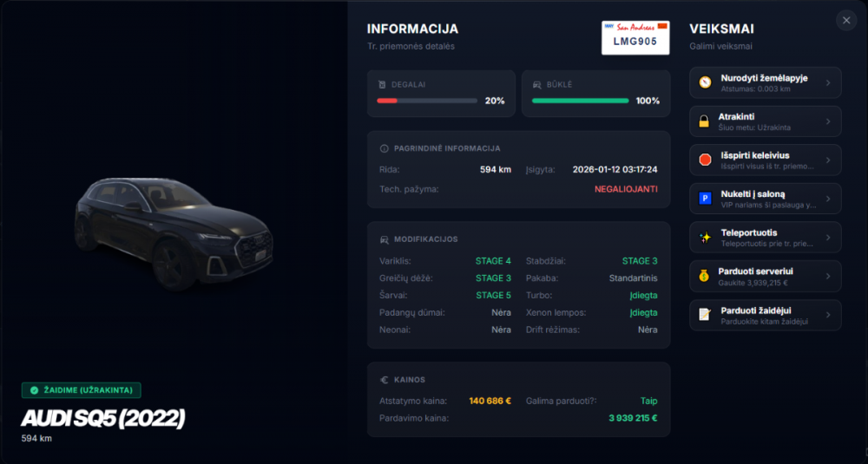Screen dimensions: 868x464
Task: Click the euro icon beside KAINOS
Action: pos(385,380)
